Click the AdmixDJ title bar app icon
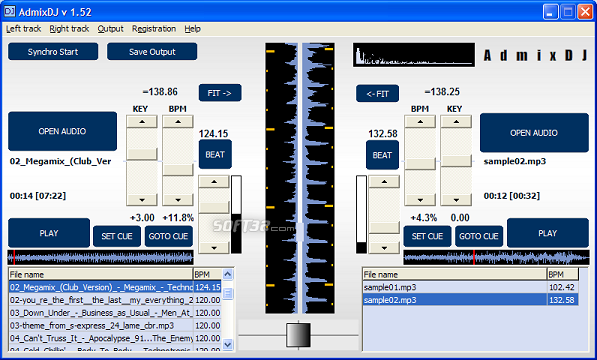Screen dimensions: 597x360 [10, 11]
